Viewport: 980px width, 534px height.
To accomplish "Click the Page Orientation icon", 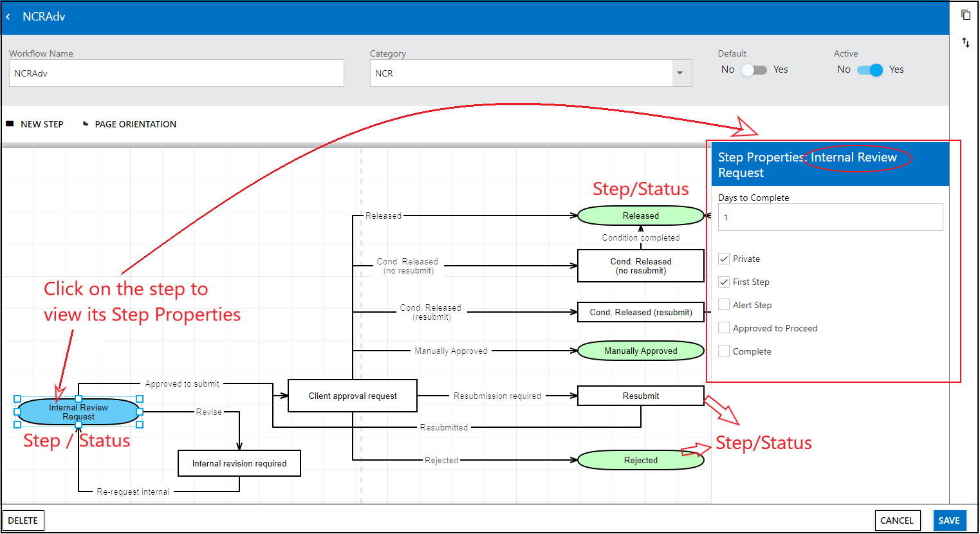I will pyautogui.click(x=86, y=124).
